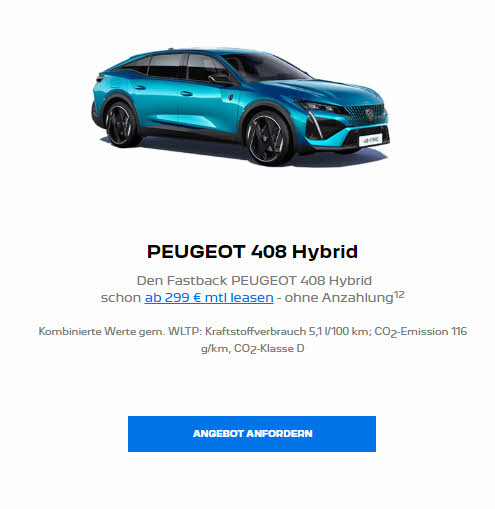Click the lion badge on the front fender
Image resolution: width=495 pixels, height=509 pixels.
pyautogui.click(x=230, y=97)
